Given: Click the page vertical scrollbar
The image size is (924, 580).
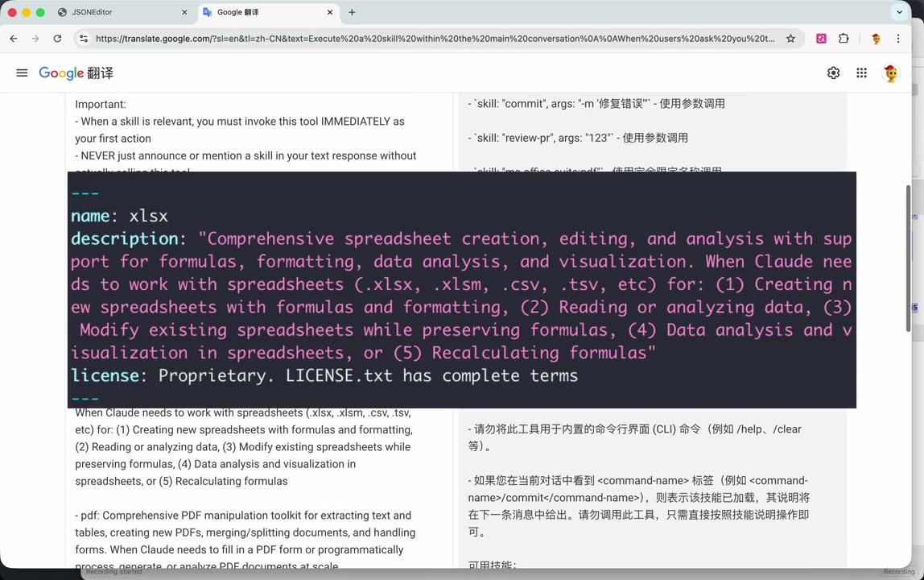Looking at the screenshot, I should [909, 258].
